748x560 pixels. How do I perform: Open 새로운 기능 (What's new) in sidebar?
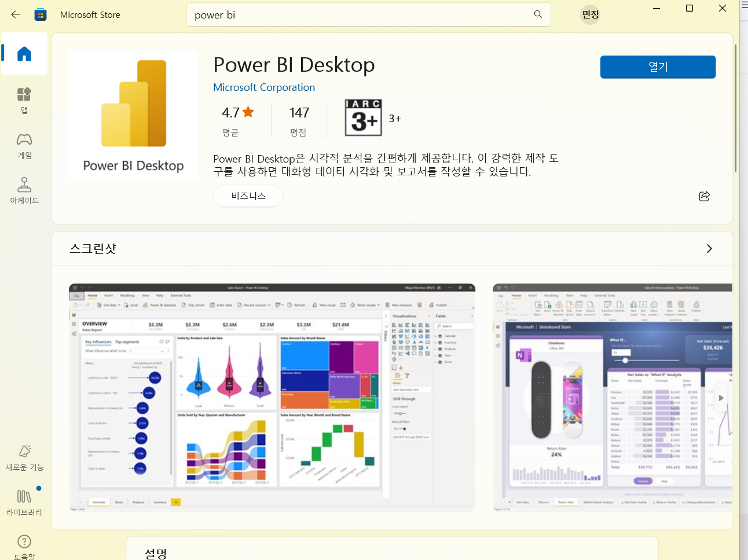(x=24, y=458)
